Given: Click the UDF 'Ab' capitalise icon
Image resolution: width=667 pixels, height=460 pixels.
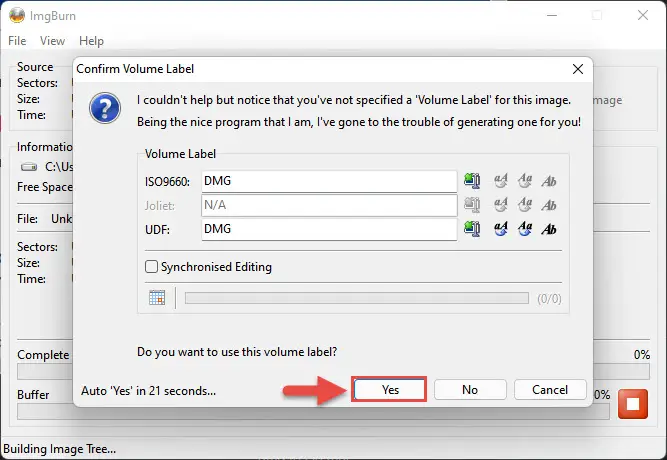Looking at the screenshot, I should coord(549,229).
